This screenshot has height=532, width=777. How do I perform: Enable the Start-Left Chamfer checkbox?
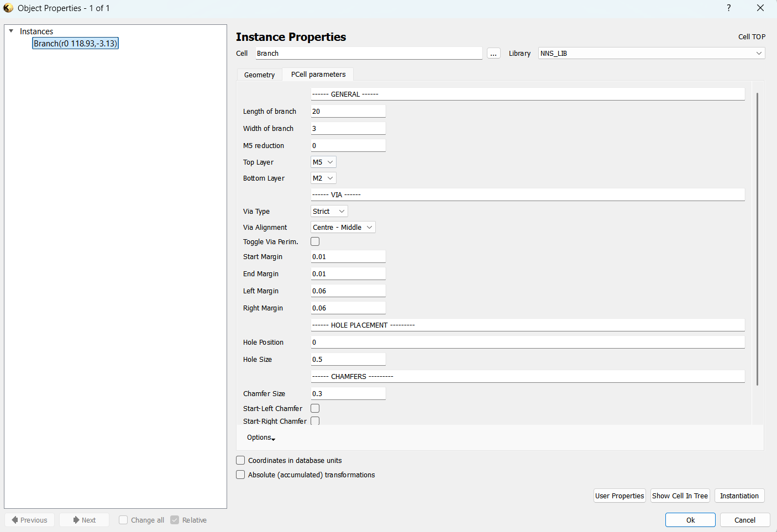point(315,408)
